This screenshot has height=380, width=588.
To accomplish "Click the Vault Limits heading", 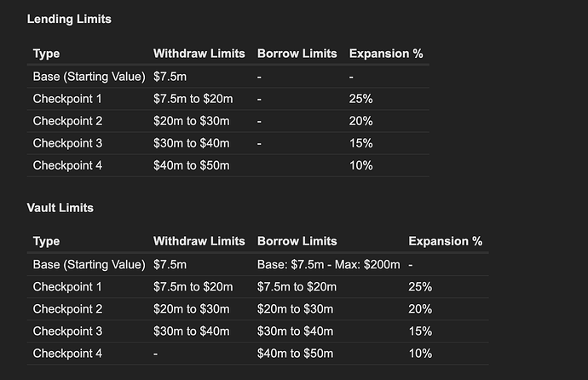I will coord(60,208).
